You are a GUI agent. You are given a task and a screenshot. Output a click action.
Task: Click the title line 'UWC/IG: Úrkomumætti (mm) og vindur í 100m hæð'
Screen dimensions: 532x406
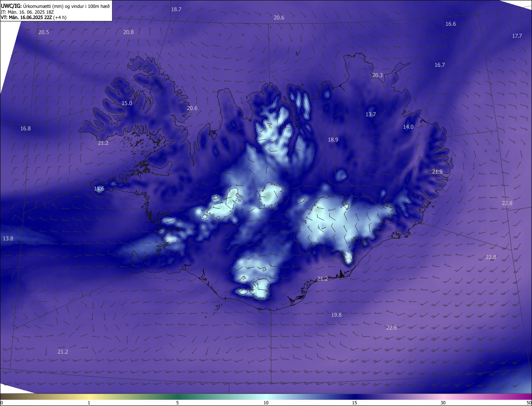(x=55, y=6)
